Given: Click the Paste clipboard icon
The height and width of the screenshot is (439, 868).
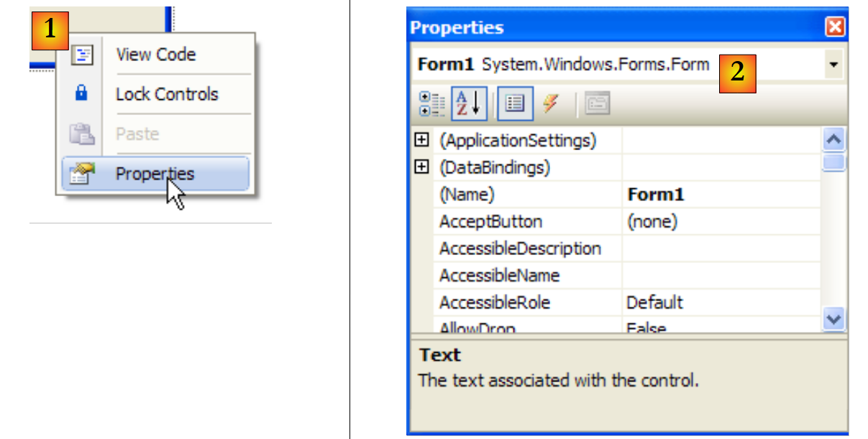Looking at the screenshot, I should [x=81, y=134].
